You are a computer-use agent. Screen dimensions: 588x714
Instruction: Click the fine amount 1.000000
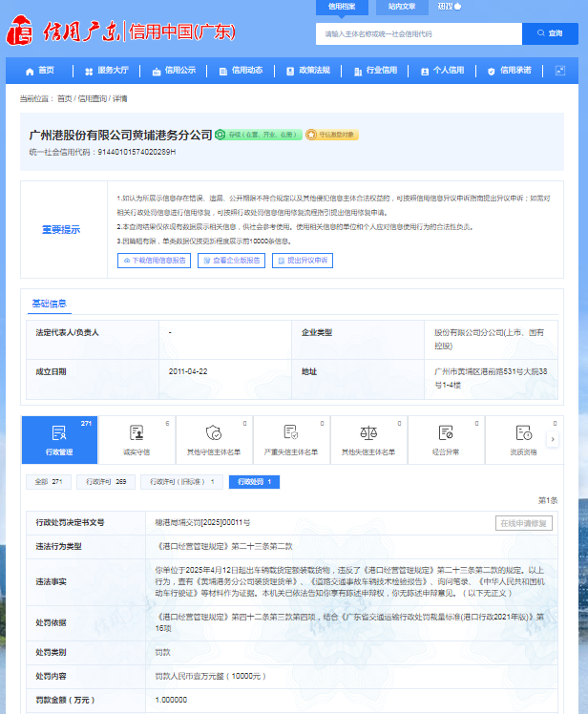171,700
